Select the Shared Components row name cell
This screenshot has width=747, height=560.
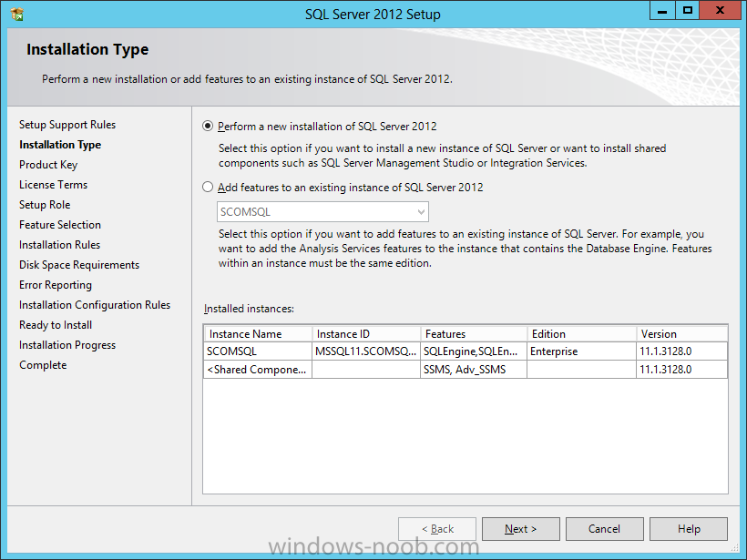[258, 370]
